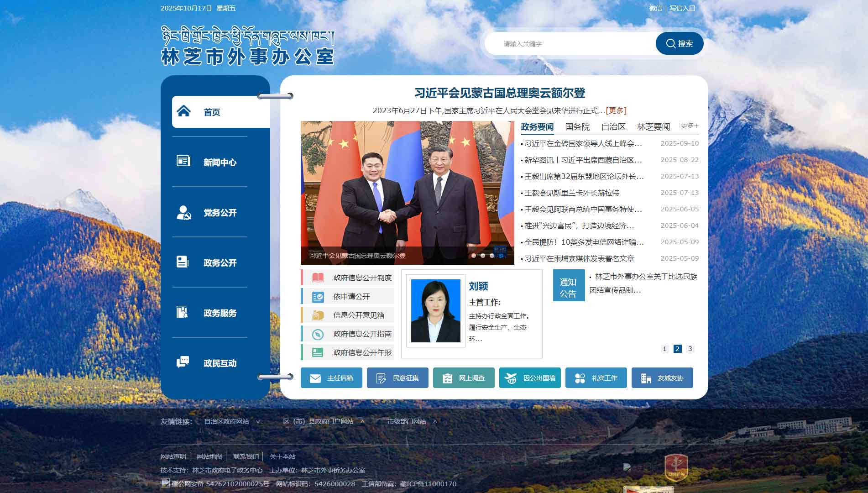Go to notice page 1
Viewport: 868px width, 493px height.
click(664, 349)
